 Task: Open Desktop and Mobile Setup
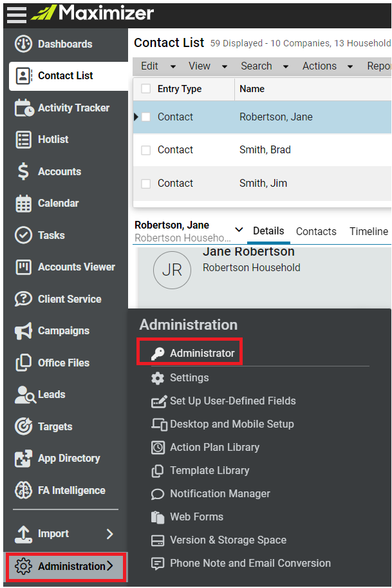click(232, 424)
